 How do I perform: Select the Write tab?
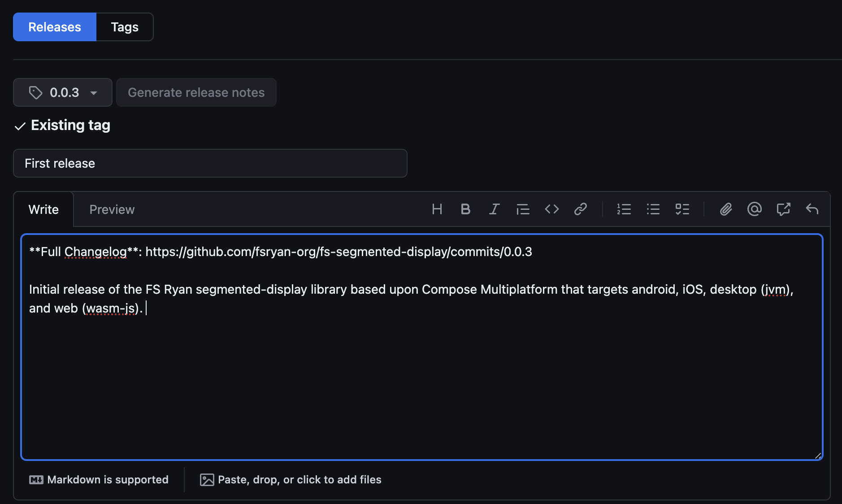point(43,209)
